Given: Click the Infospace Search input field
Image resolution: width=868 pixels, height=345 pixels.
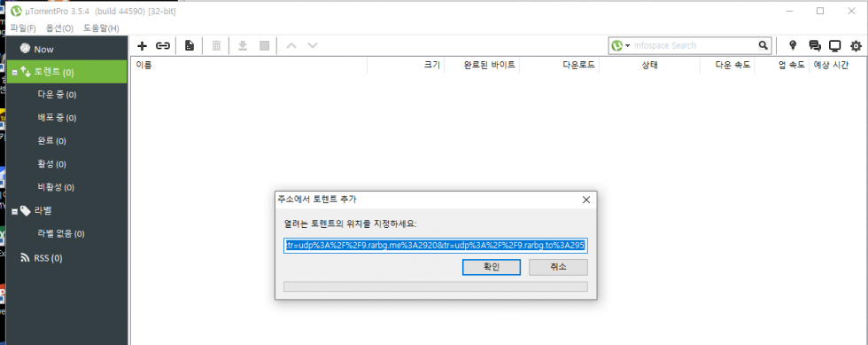Looking at the screenshot, I should [x=694, y=45].
